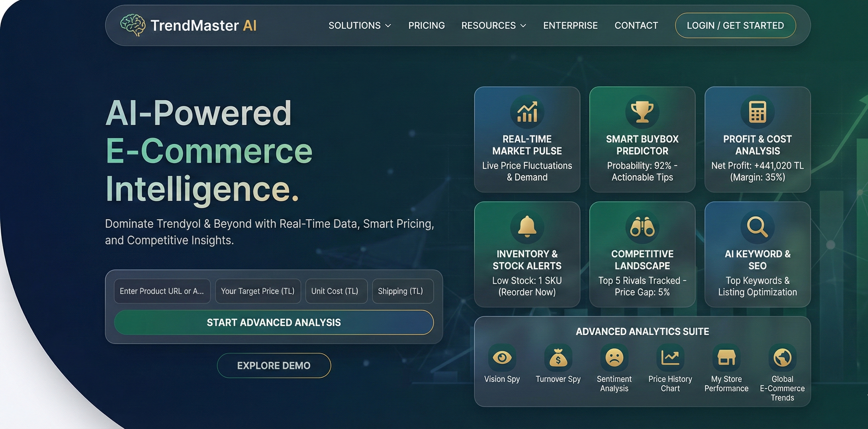The height and width of the screenshot is (429, 868).
Task: Open the Enterprise menu item
Action: point(570,26)
